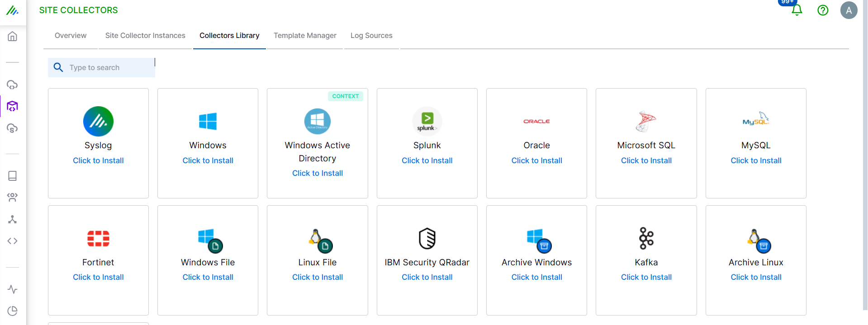Open the cloud link icon in sidebar
The width and height of the screenshot is (868, 325).
coord(12,85)
